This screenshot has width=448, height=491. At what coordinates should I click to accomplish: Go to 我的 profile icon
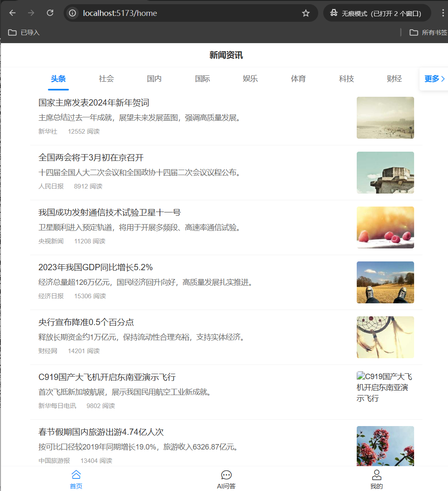(x=376, y=478)
